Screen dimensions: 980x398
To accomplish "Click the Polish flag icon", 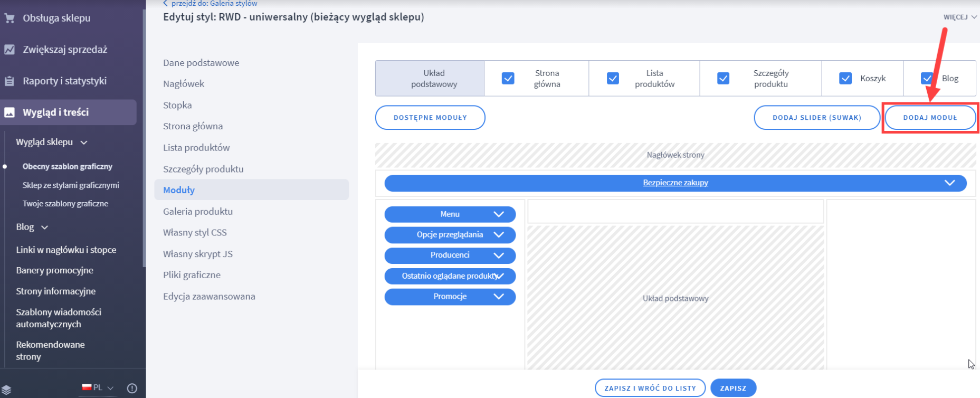I will click(87, 387).
